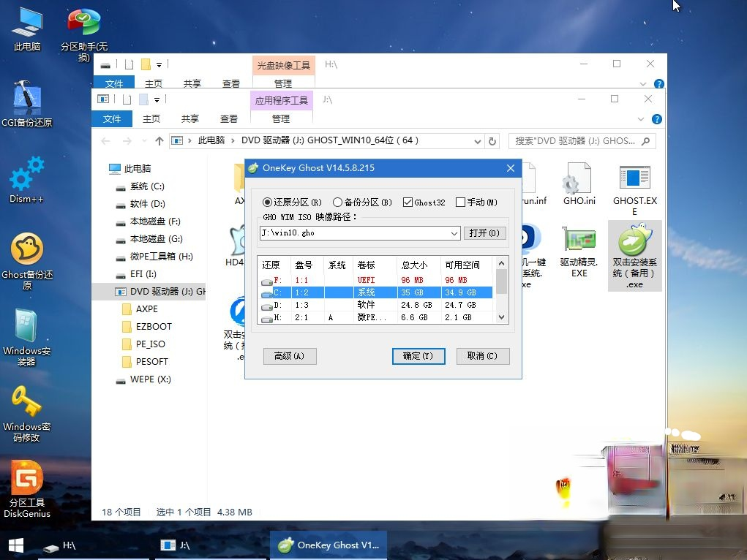Open the 查看 tab in J:\ window

click(x=229, y=118)
